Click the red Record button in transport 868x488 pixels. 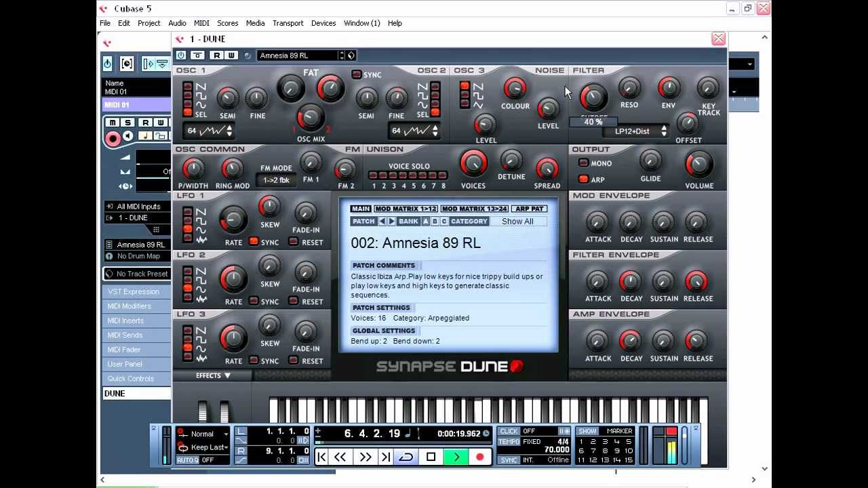tap(479, 457)
